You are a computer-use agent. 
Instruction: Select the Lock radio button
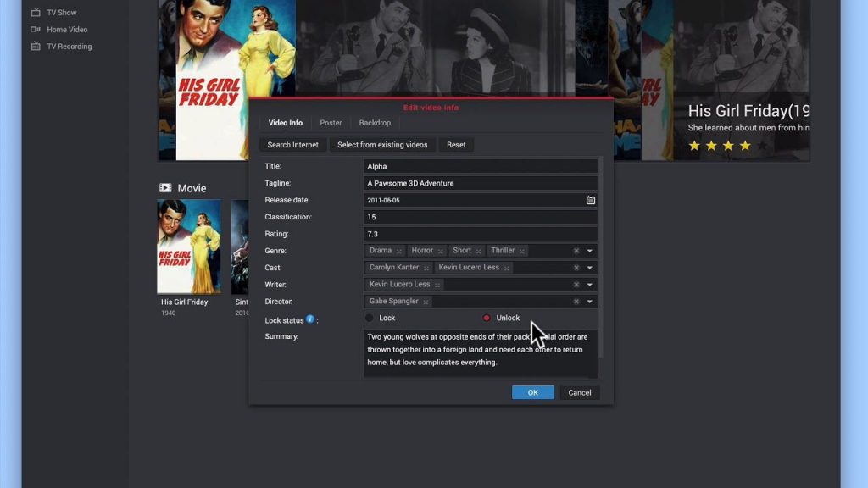point(370,319)
